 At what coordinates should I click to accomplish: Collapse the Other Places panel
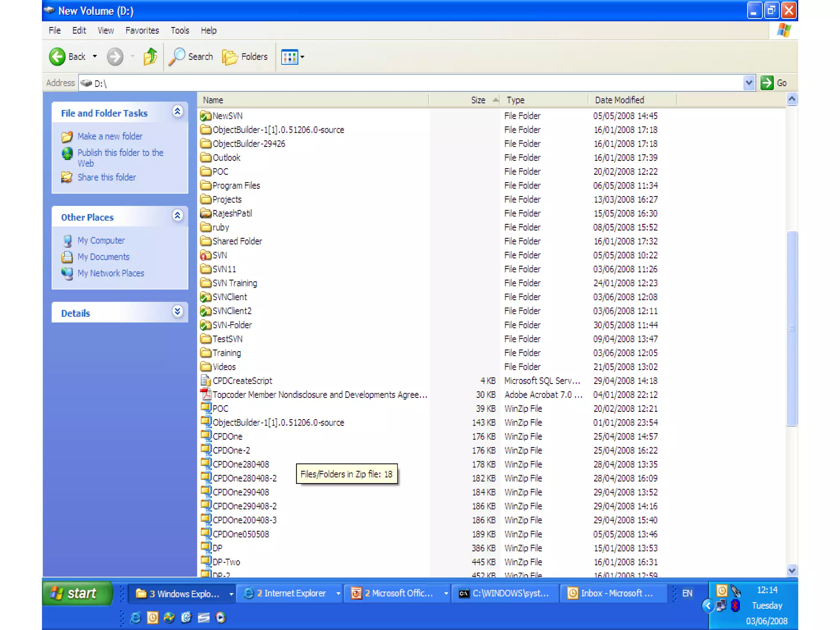point(177,216)
